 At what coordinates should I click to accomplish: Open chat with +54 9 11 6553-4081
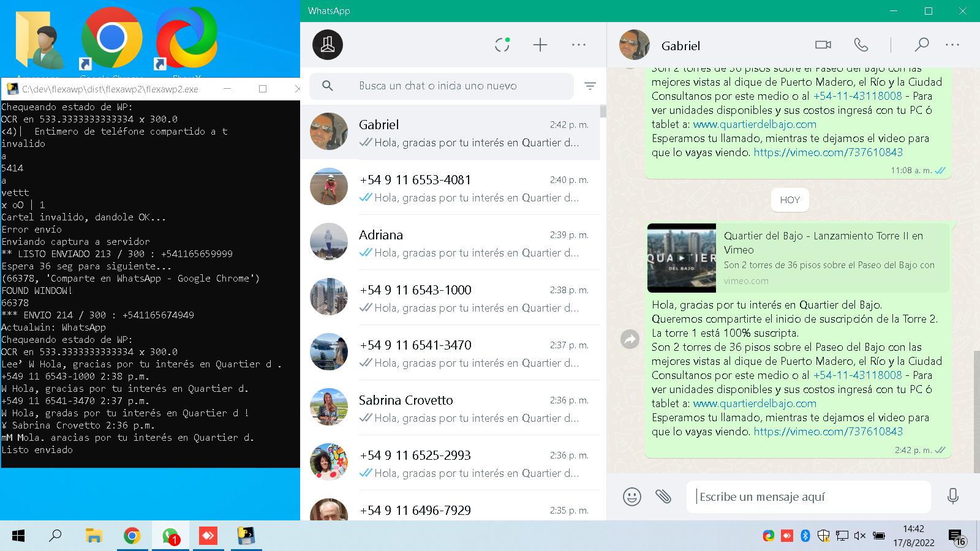point(450,188)
